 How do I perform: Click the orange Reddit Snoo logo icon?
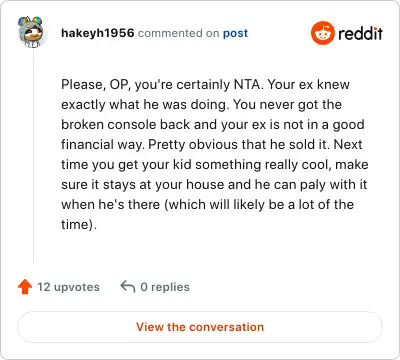coord(323,33)
